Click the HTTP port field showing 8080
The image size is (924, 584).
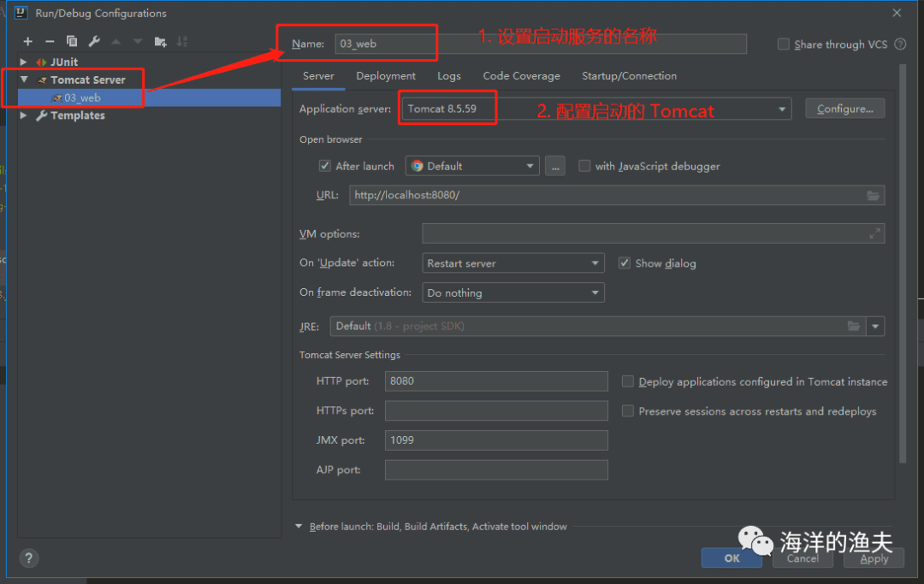[x=496, y=380]
